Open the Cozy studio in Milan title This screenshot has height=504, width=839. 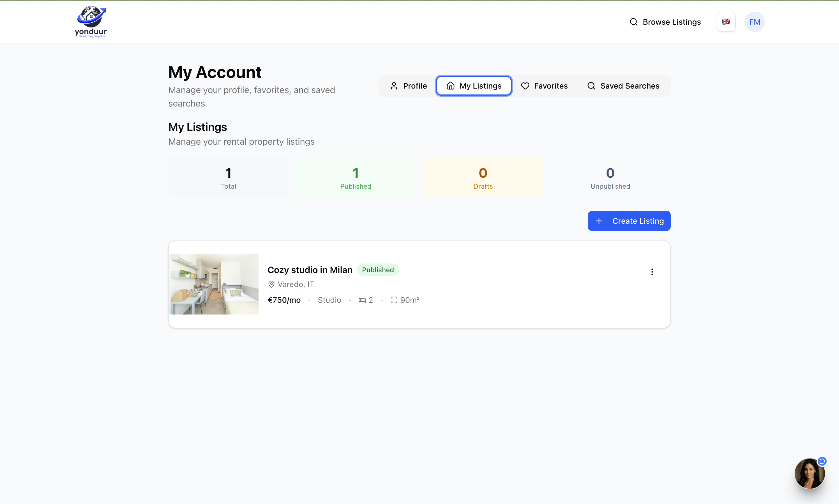point(310,270)
